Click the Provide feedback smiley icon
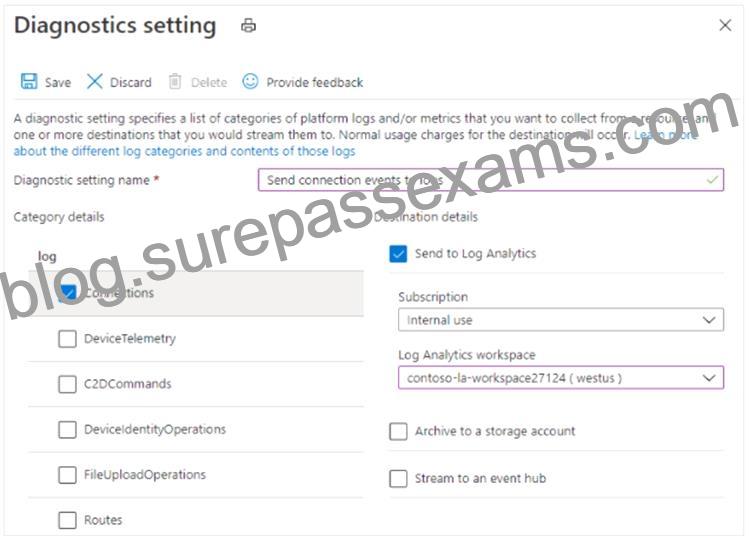 (x=250, y=81)
